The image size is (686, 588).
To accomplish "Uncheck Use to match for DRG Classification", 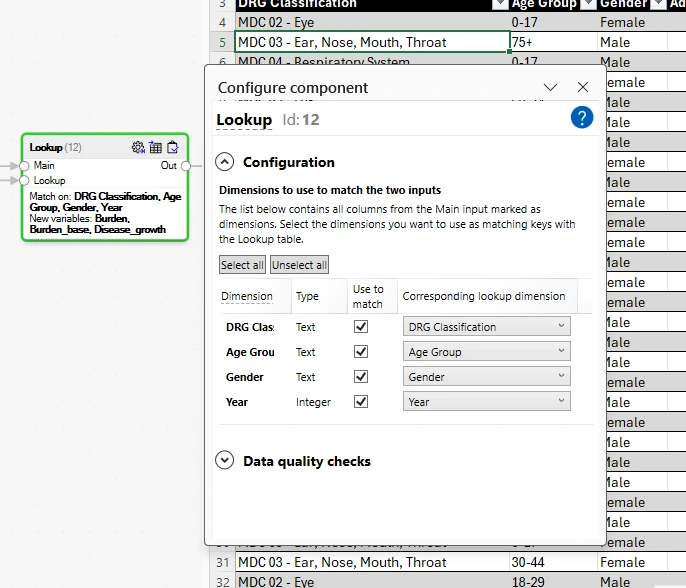I will point(361,326).
